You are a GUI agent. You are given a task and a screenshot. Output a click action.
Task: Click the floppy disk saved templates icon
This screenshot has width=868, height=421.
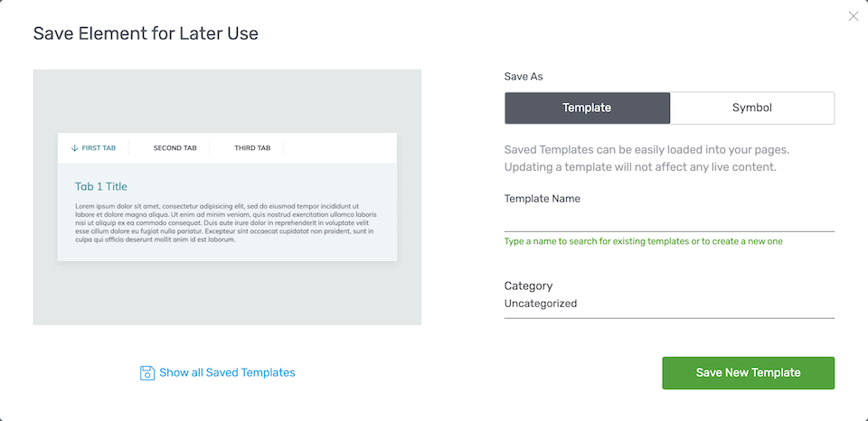tap(147, 373)
